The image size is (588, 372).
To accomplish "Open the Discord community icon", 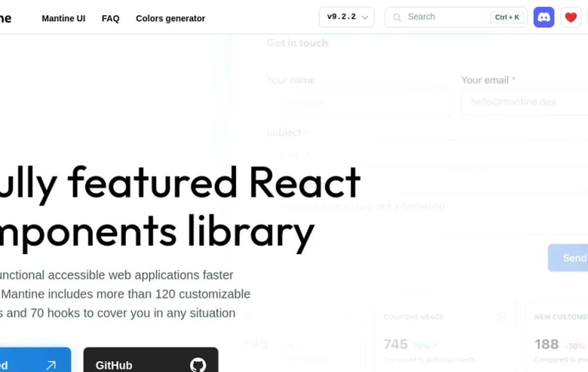I will [544, 17].
